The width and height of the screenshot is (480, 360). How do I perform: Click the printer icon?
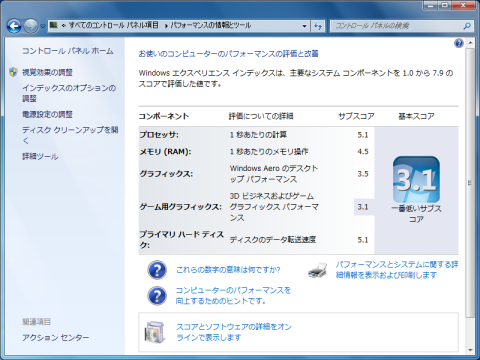click(x=317, y=270)
